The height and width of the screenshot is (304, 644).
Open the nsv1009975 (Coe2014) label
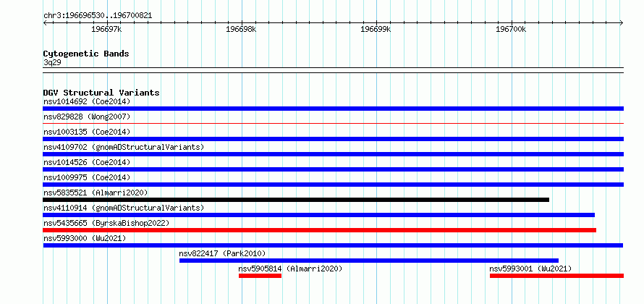click(x=87, y=177)
